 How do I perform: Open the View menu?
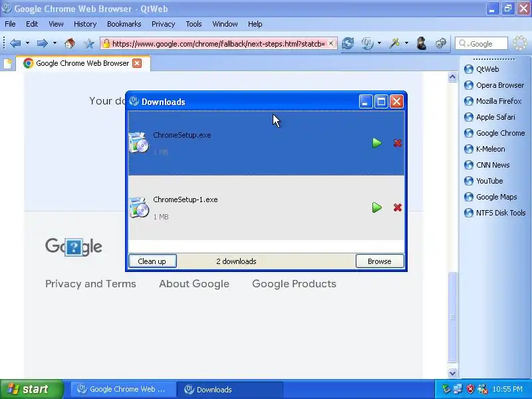click(56, 24)
